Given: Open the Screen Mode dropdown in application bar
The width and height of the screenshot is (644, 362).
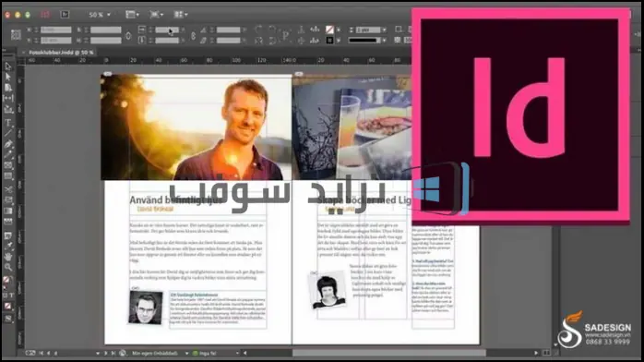Looking at the screenshot, I should 156,15.
